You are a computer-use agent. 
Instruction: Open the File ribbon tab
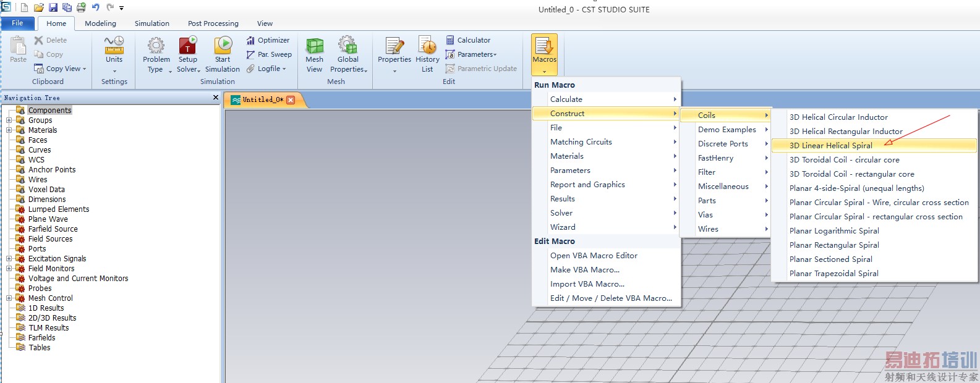17,23
